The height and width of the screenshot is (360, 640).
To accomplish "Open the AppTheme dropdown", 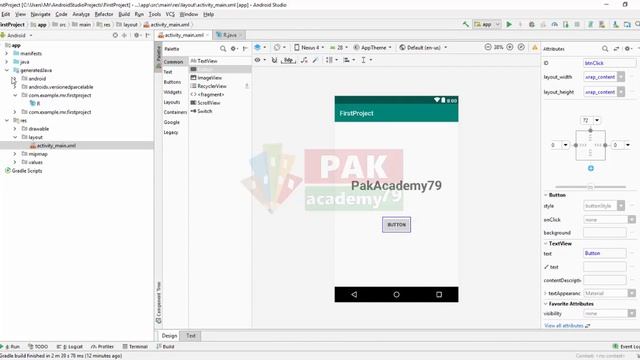I will 373,47.
